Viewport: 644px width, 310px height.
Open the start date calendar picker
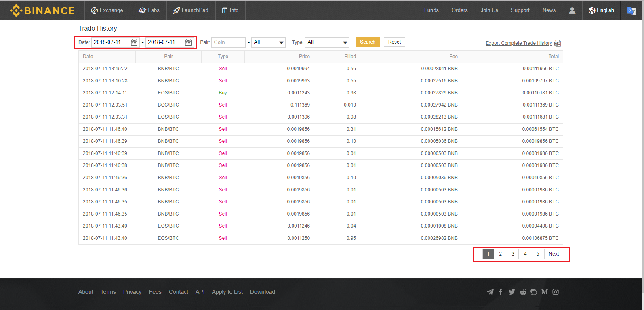point(134,42)
